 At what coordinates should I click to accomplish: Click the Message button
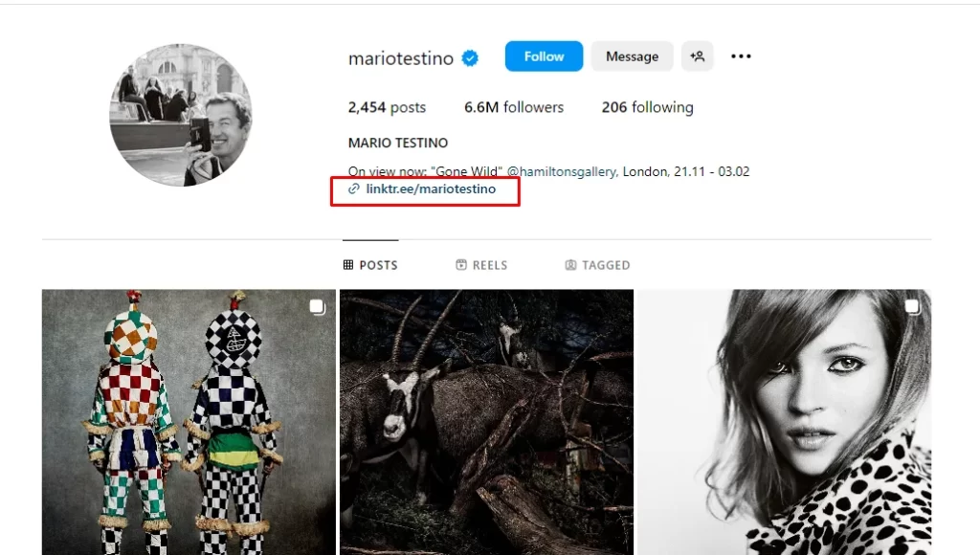[632, 56]
